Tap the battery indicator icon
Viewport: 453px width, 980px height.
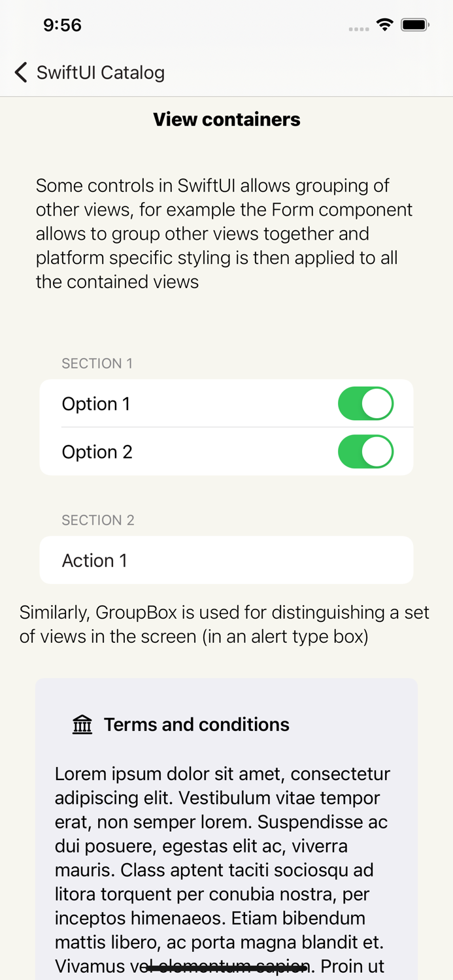pos(415,24)
